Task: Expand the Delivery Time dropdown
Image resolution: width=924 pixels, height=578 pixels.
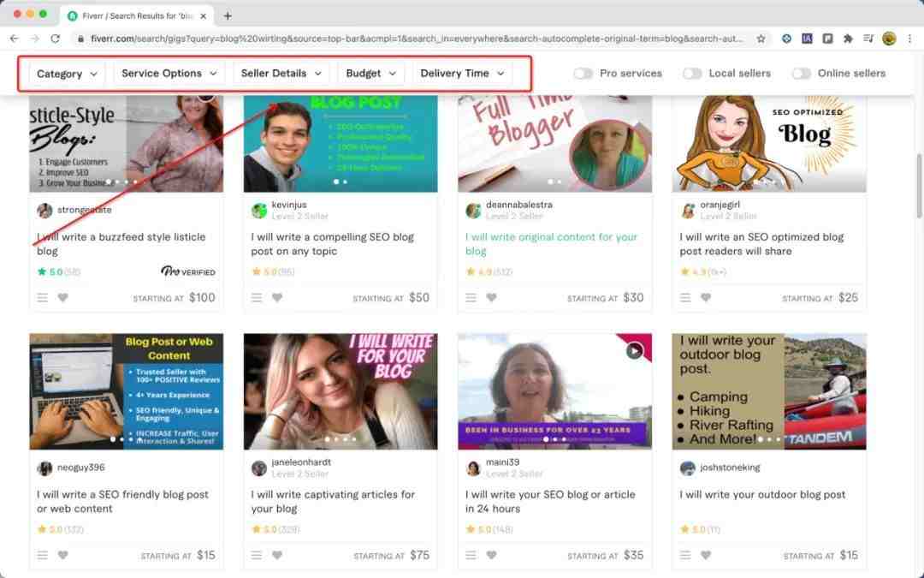Action: point(462,74)
